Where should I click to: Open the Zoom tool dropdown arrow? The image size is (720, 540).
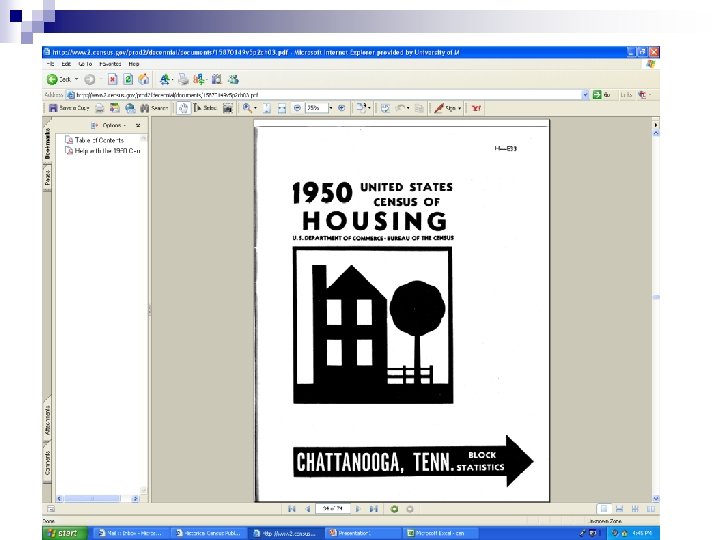(255, 108)
